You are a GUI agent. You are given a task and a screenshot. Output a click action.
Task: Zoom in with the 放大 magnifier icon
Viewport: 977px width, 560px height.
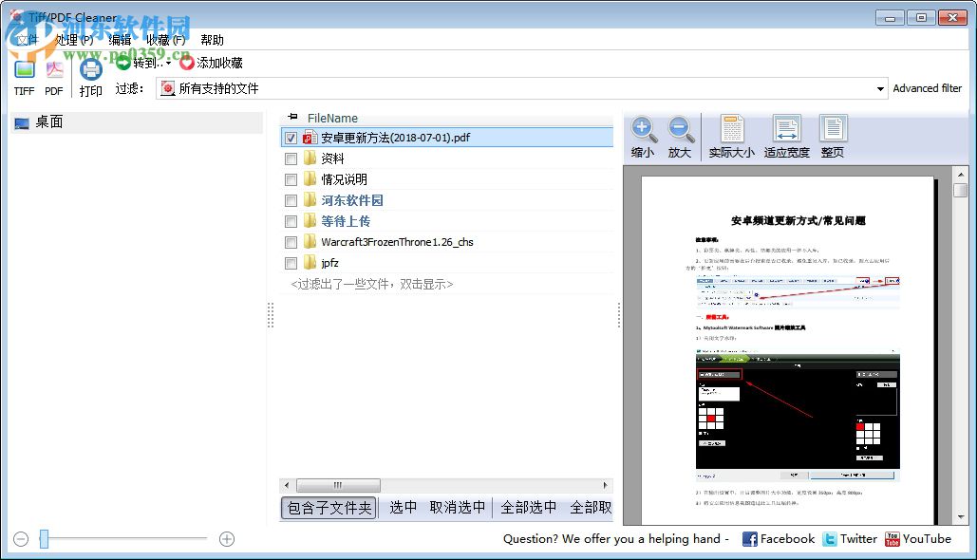680,129
